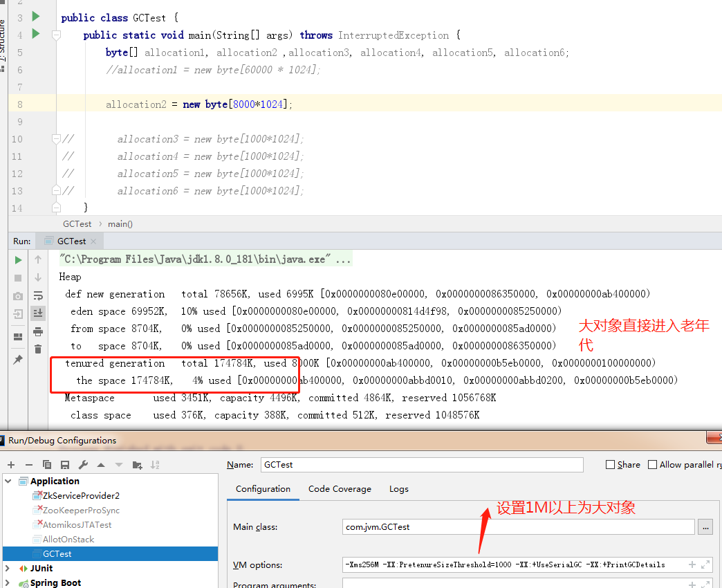Click the camera dump threads icon
Image resolution: width=722 pixels, height=588 pixels.
point(18,296)
